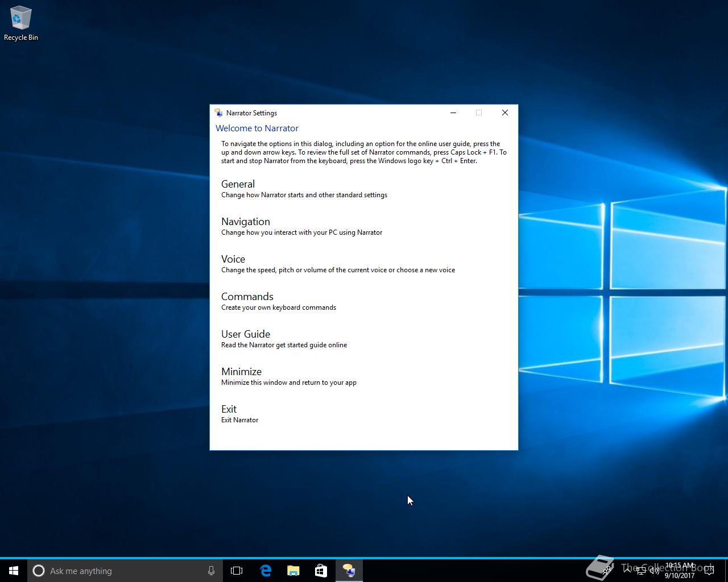This screenshot has width=728, height=582.
Task: Click text 'Create your own keyboard commands'
Action: [x=279, y=307]
